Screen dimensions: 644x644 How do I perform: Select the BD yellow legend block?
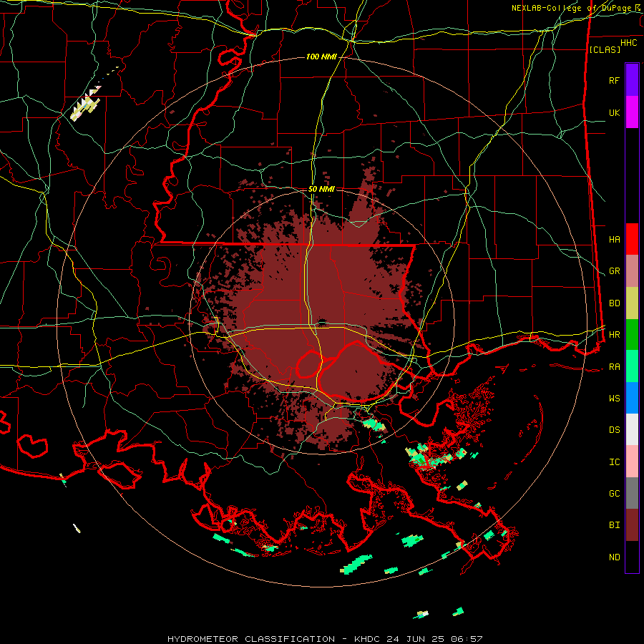tap(632, 303)
